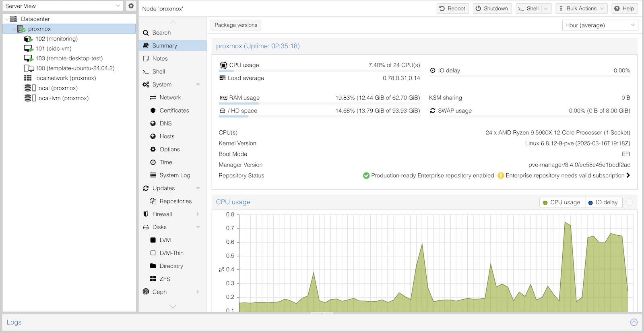Toggle IO delay series in chart legend

pos(603,202)
